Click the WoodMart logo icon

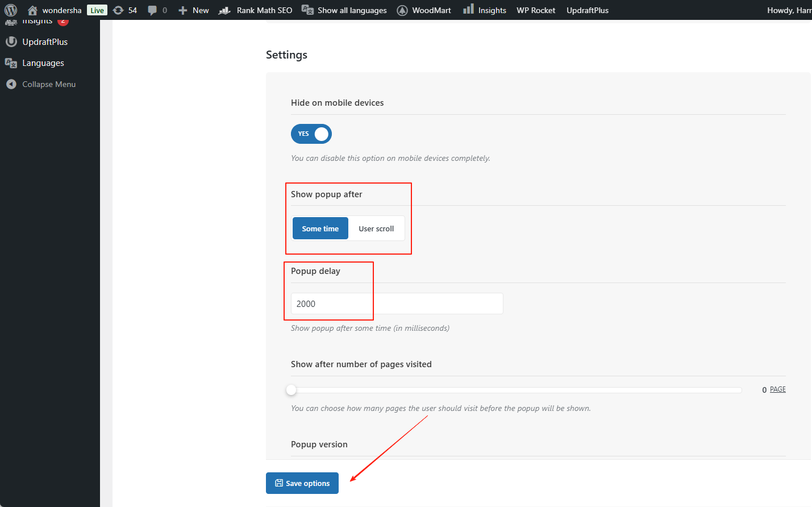402,10
